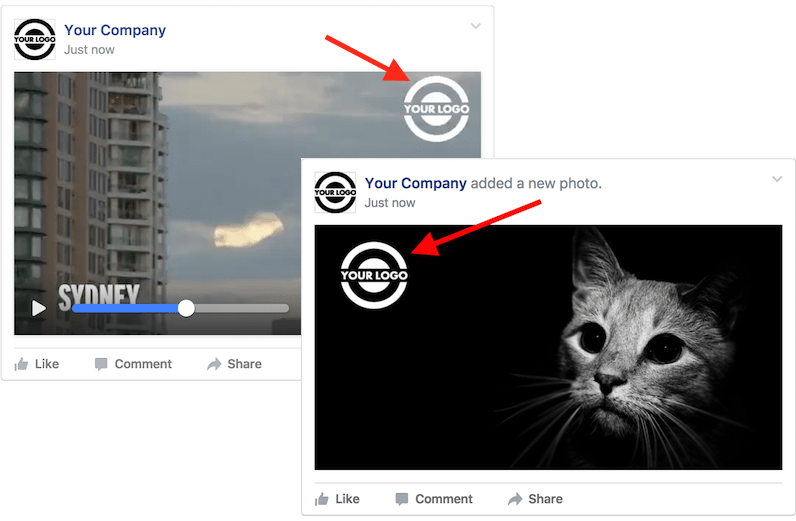This screenshot has height=521, width=796.
Task: Comment on the cat photo post
Action: 434,499
